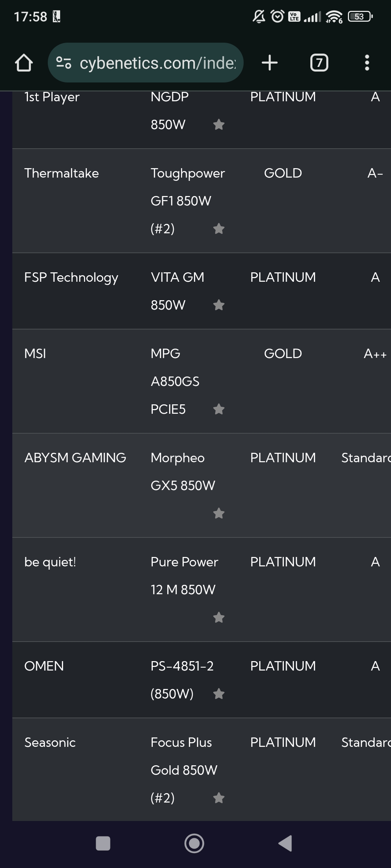
Task: Star the OMEN PS-4851-2 (850W)
Action: click(x=219, y=694)
